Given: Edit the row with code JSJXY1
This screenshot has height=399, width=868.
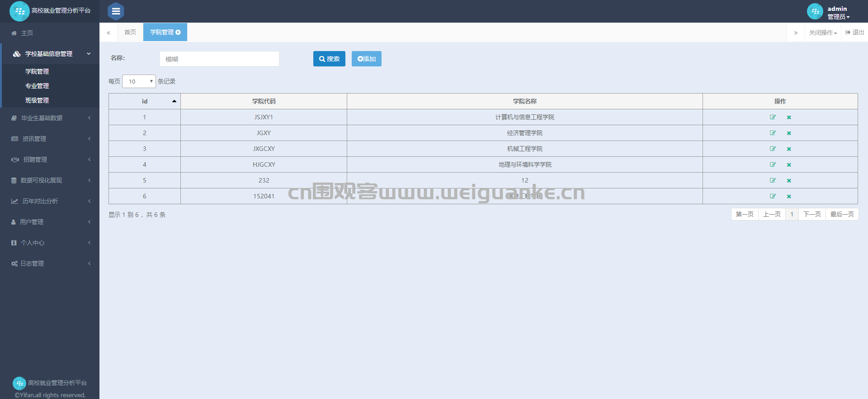Looking at the screenshot, I should 773,117.
